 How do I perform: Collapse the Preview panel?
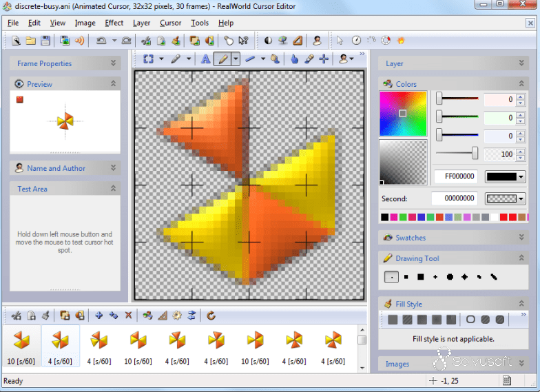(x=113, y=84)
